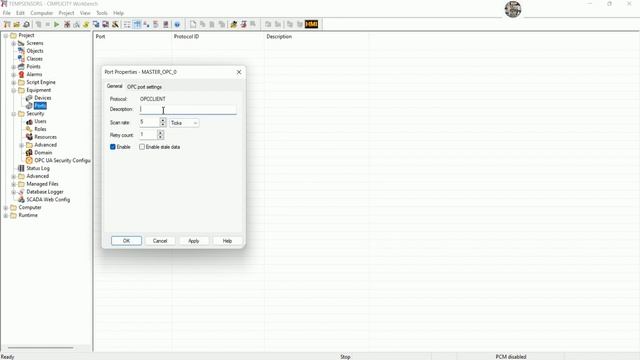Image resolution: width=640 pixels, height=360 pixels.
Task: Collapse the Equipment tree node
Action: (x=13, y=90)
